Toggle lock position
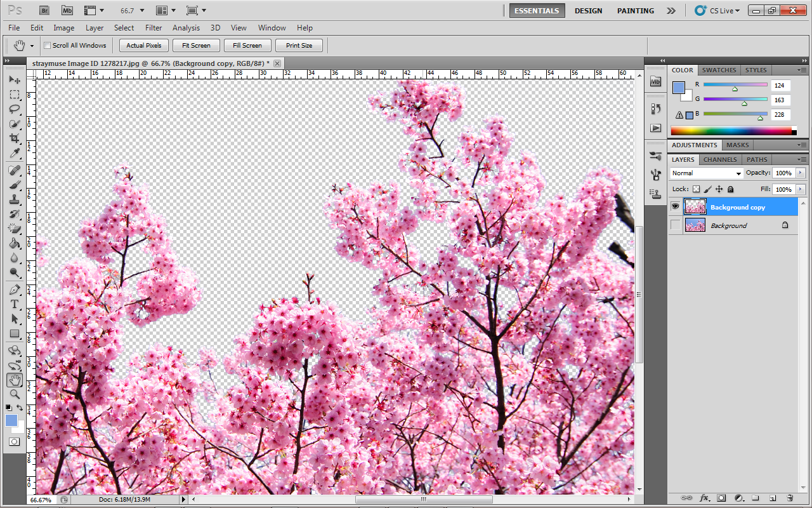The width and height of the screenshot is (812, 508). coord(719,189)
